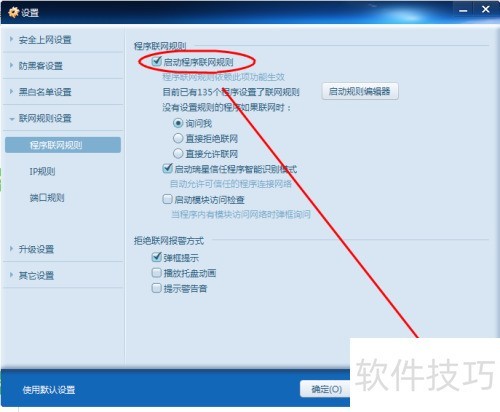Toggle 启动瑞星信任程序智能识别模式 checkbox
The width and height of the screenshot is (500, 412).
pos(167,168)
